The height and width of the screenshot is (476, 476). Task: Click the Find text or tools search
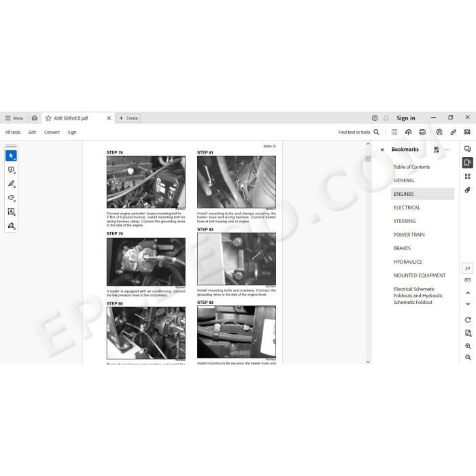tap(358, 132)
